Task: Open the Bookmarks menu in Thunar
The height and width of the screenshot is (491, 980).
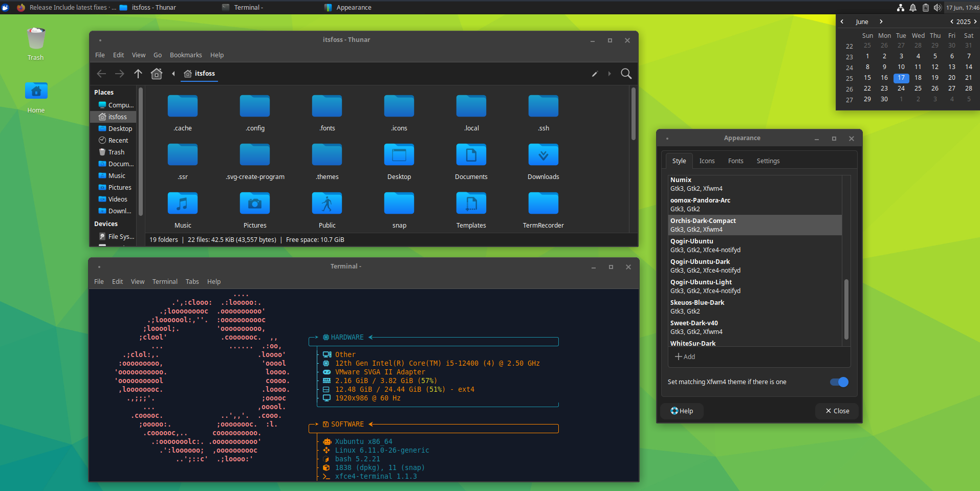Action: (186, 55)
